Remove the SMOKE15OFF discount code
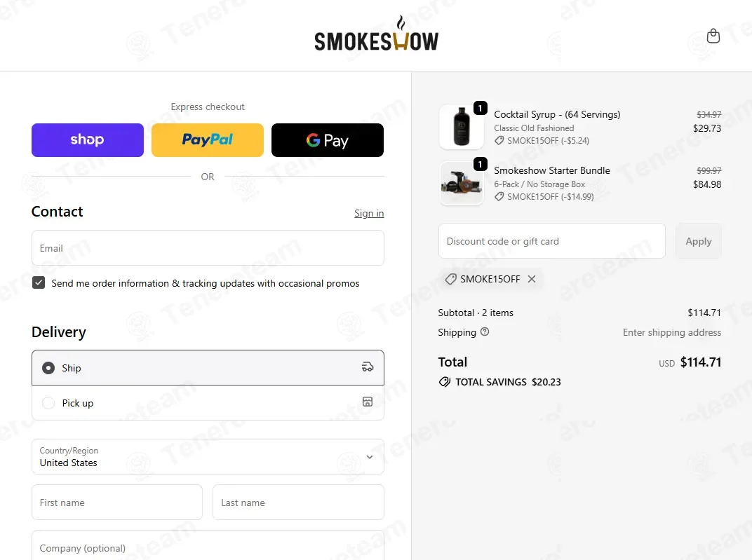Viewport: 752px width, 560px height. pos(532,279)
